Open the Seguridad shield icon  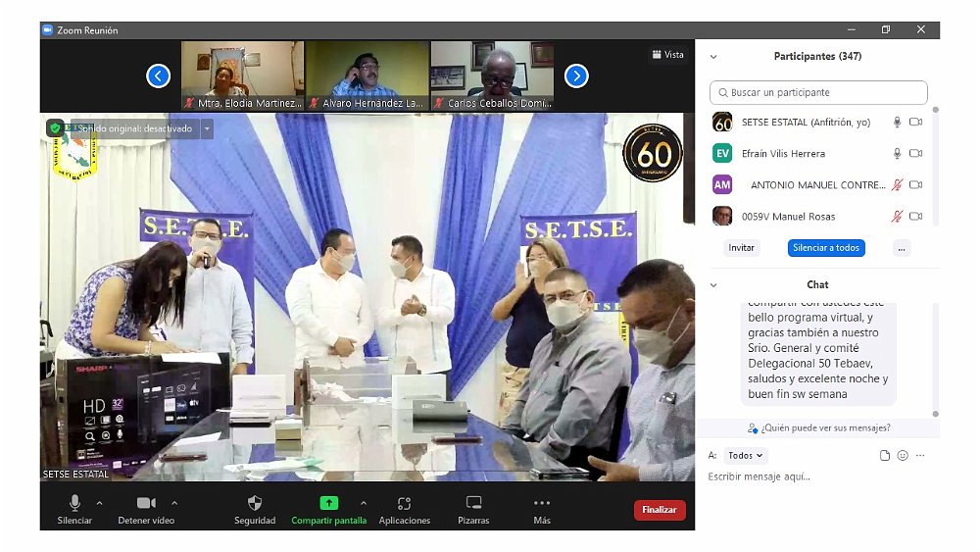(x=255, y=504)
